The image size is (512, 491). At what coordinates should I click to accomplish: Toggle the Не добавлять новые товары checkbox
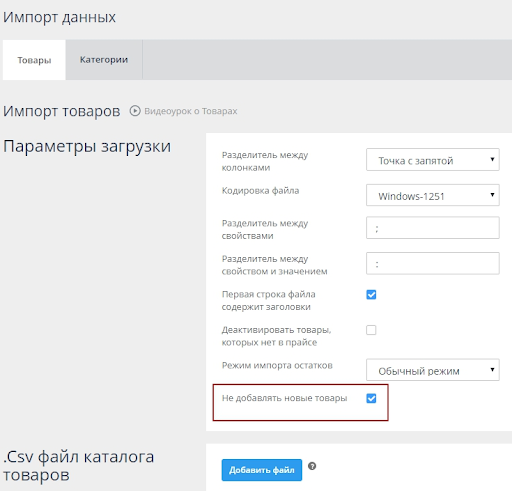371,398
